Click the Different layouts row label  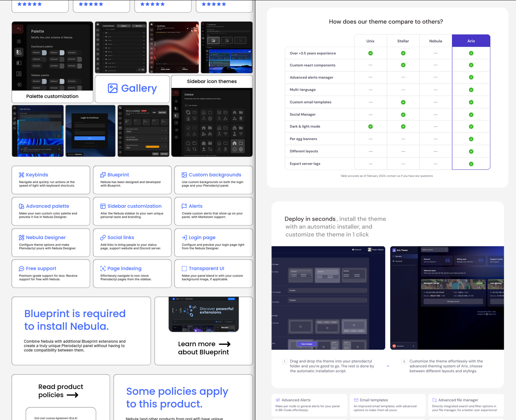click(x=304, y=151)
